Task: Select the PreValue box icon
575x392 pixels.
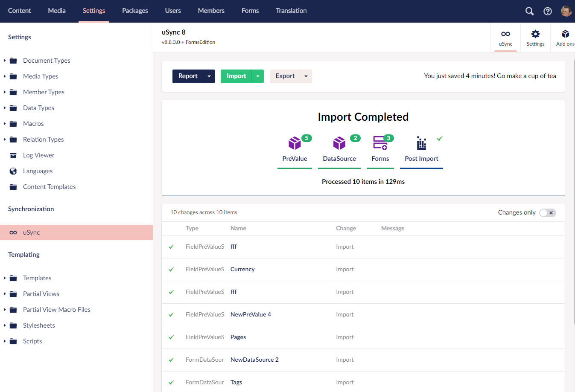Action: coord(295,144)
